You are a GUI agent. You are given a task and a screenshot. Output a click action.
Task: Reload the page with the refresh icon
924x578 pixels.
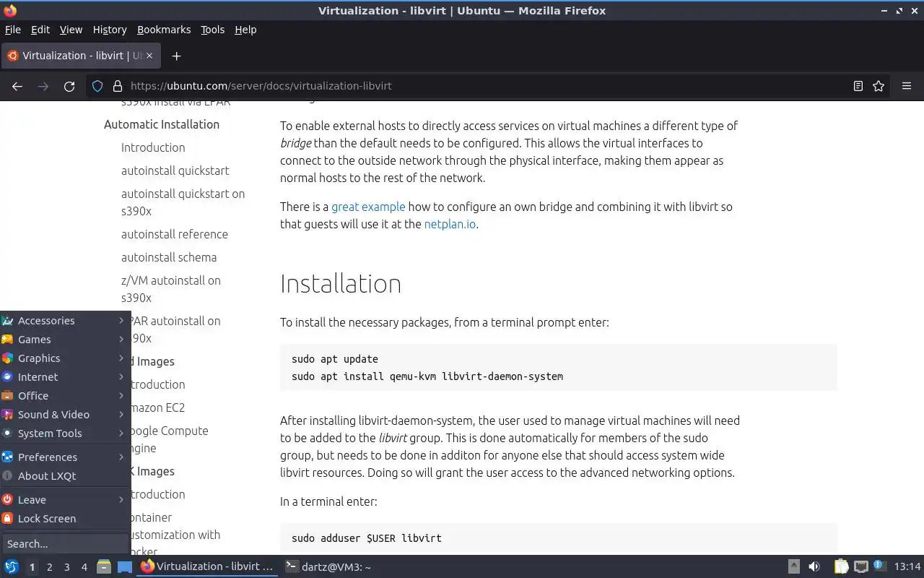coord(69,86)
